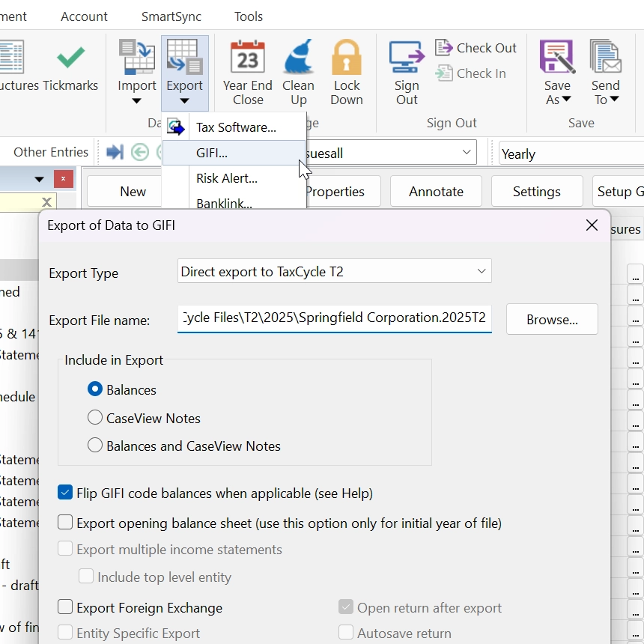Image resolution: width=644 pixels, height=644 pixels.
Task: Expand the Export dropdown arrow
Action: (184, 101)
